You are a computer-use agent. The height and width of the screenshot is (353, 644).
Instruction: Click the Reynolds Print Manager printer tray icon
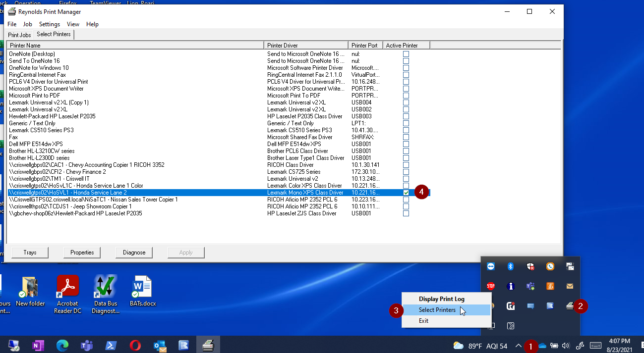(x=570, y=306)
